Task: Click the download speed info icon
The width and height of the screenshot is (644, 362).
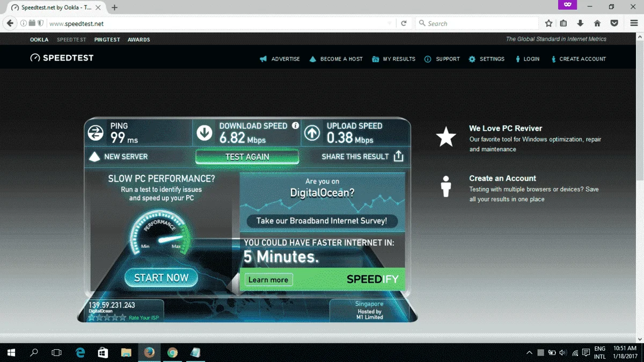Action: 295,125
